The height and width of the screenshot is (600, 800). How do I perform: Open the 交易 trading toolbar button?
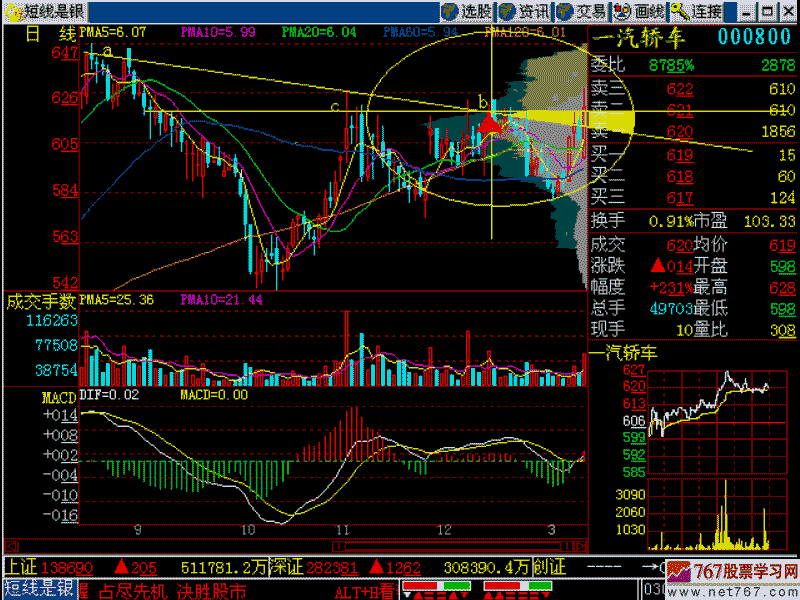coord(581,11)
